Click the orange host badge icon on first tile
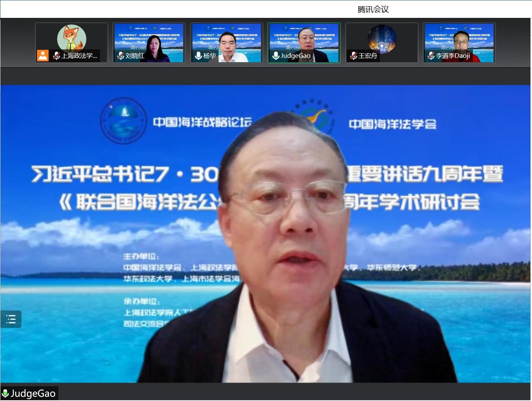 [43, 56]
